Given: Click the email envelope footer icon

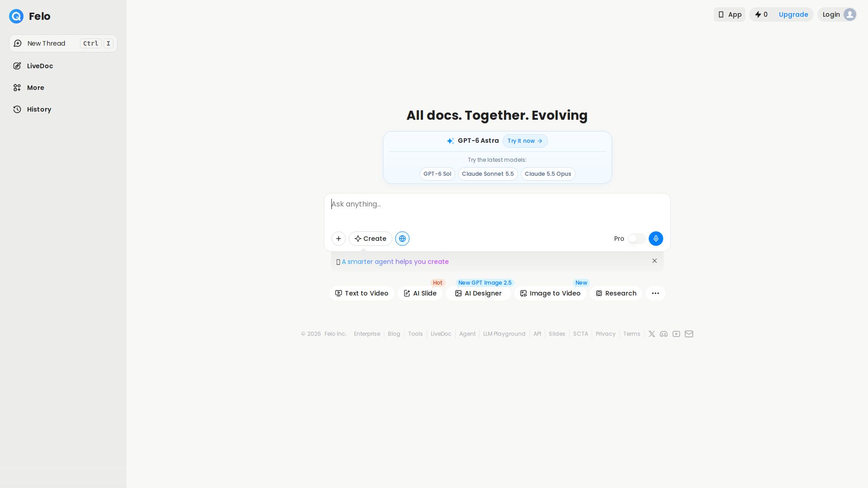Looking at the screenshot, I should (x=689, y=334).
